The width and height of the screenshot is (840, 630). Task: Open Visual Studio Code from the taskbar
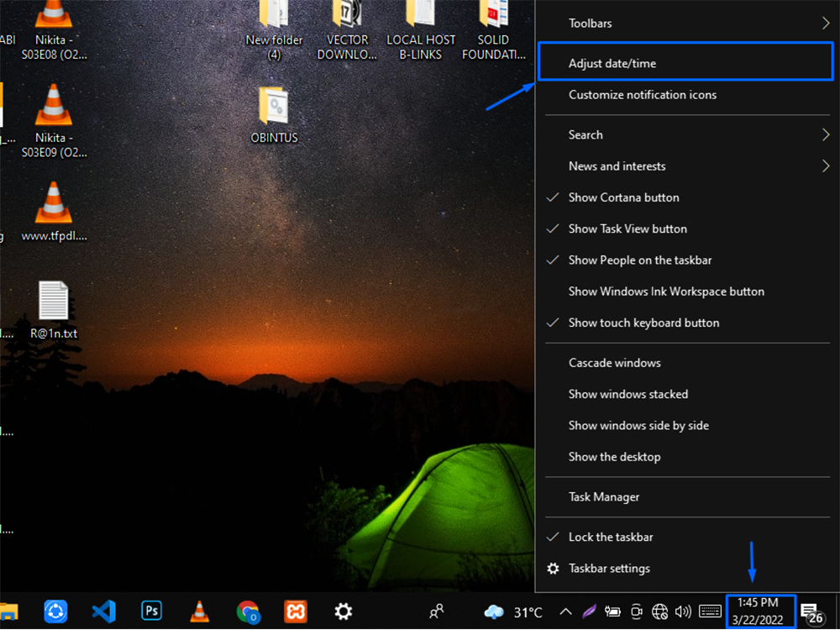coord(103,612)
